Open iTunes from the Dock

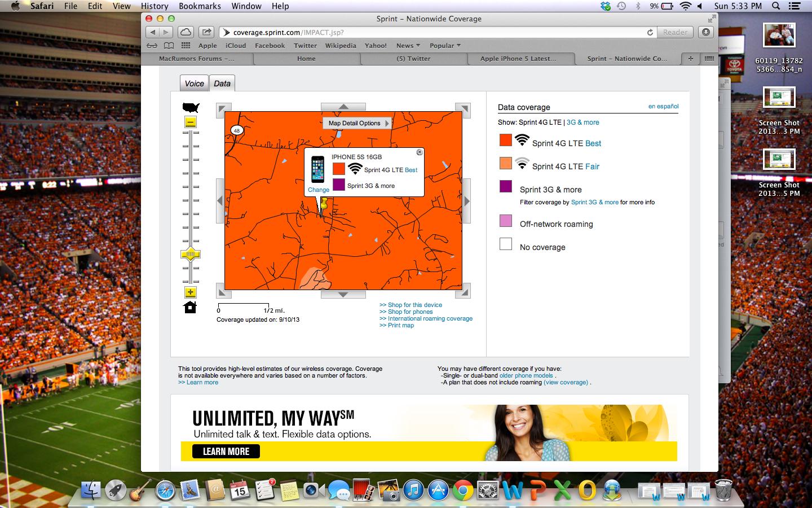(x=413, y=490)
